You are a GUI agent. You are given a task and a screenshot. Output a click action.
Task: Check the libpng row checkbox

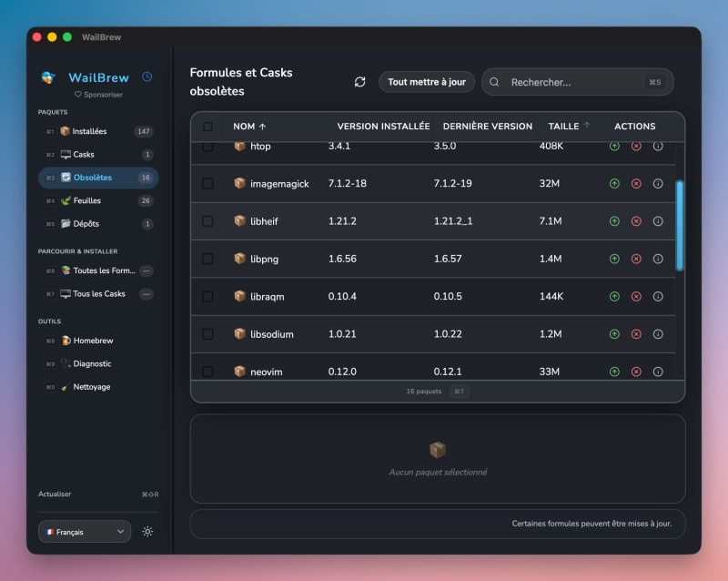tap(207, 259)
